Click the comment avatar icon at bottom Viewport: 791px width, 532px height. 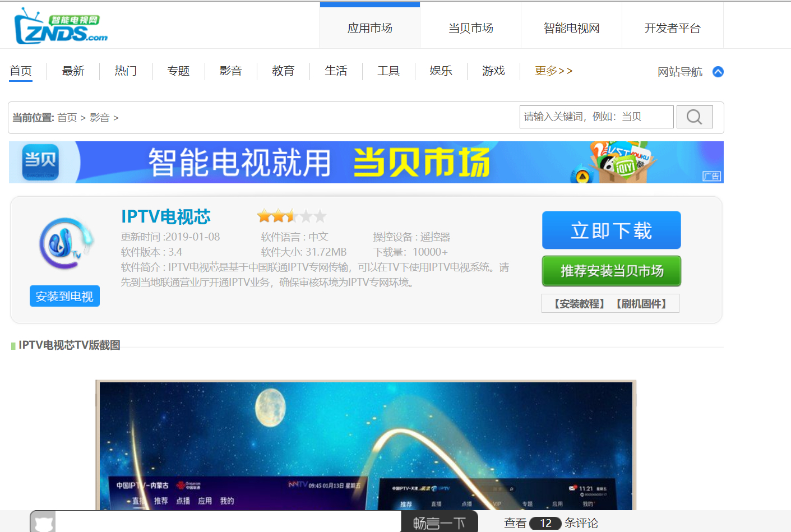(43, 522)
